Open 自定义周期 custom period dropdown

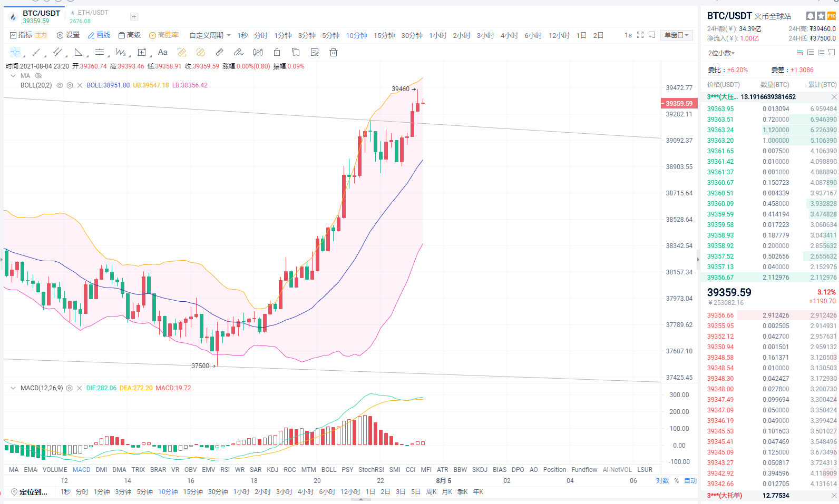(210, 35)
